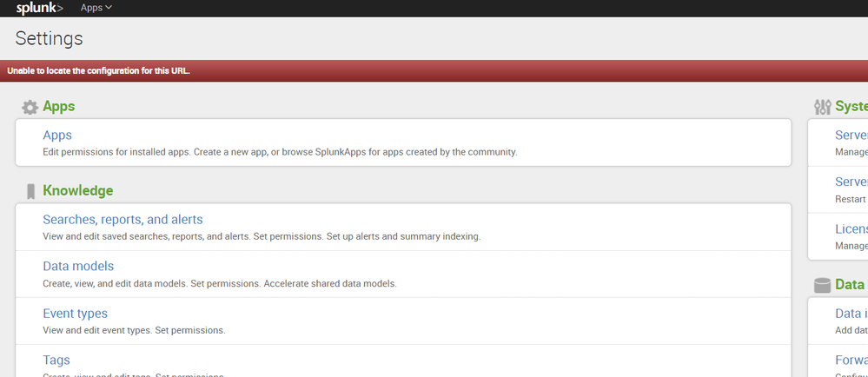Open the Licensing link in System section
Image resolution: width=868 pixels, height=377 pixels.
click(851, 228)
